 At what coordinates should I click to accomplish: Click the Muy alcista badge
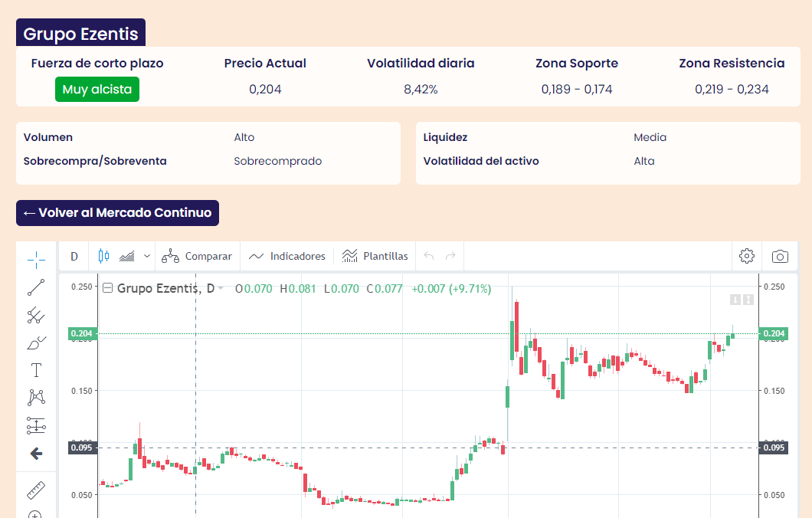pyautogui.click(x=97, y=90)
